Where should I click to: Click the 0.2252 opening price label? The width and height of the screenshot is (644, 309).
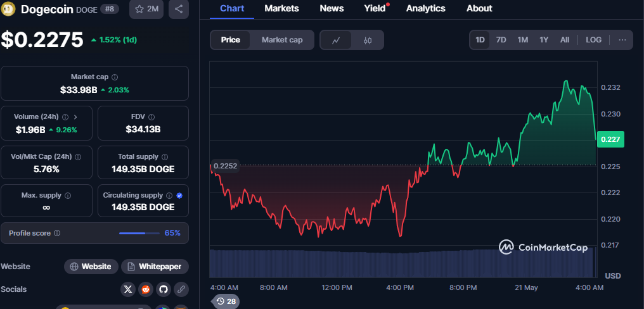(224, 165)
